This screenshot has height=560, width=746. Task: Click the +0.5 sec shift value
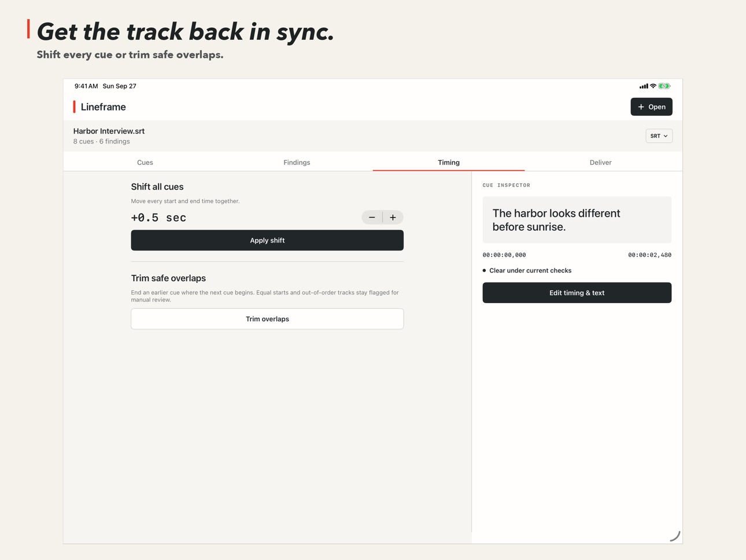pyautogui.click(x=158, y=218)
